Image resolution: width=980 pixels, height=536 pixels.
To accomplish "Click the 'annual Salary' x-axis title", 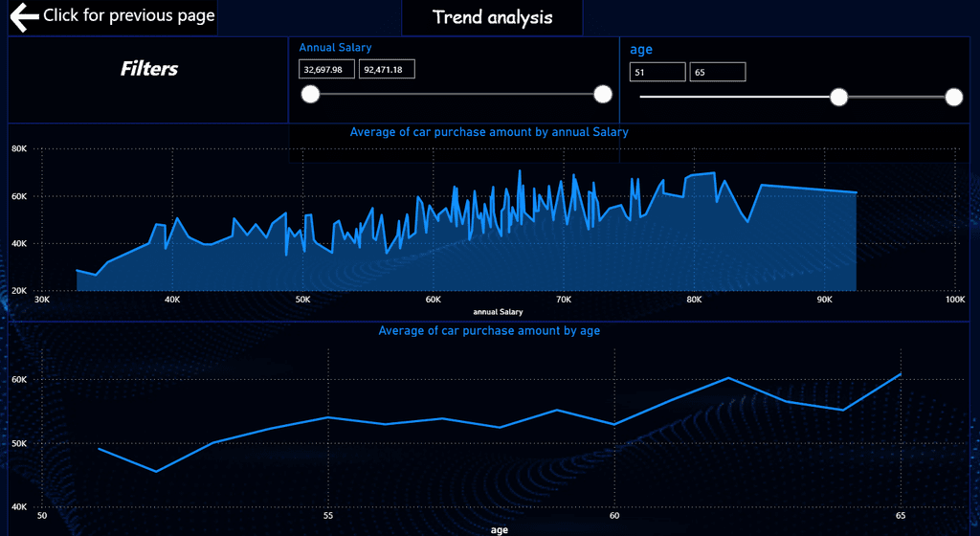I will point(498,312).
